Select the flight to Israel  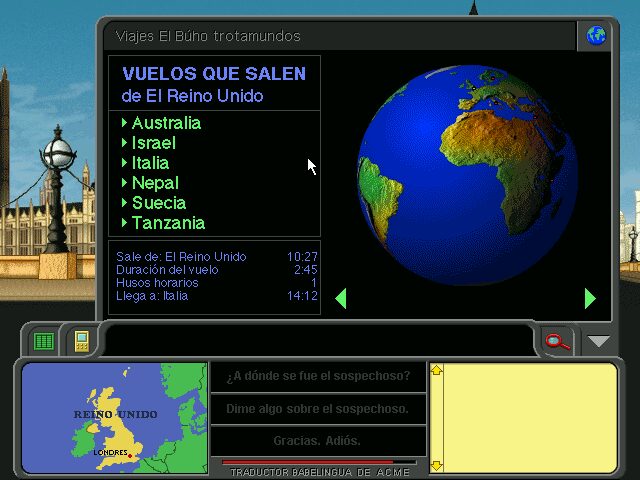(x=153, y=143)
